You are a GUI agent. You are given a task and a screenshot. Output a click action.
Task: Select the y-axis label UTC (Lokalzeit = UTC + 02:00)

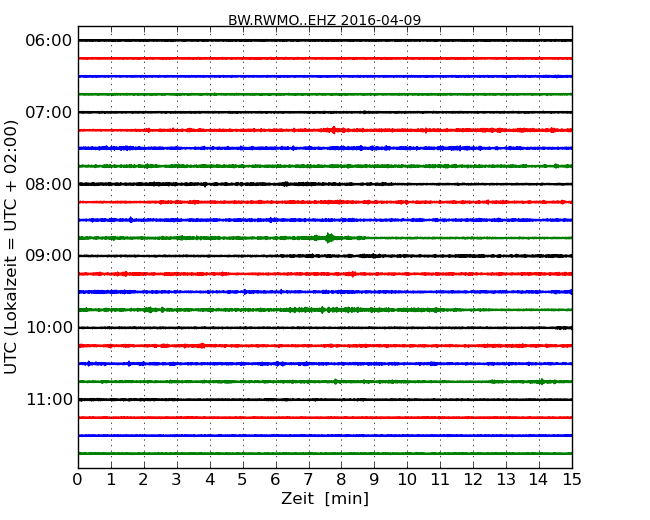(10, 247)
